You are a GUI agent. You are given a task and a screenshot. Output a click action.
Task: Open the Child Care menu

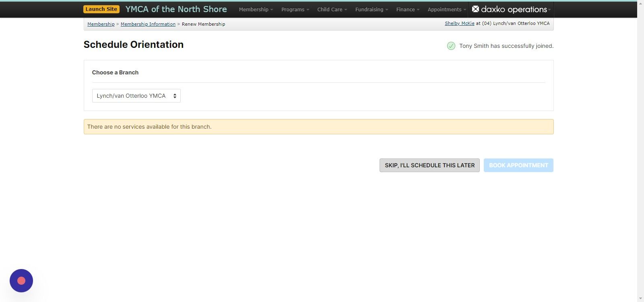pyautogui.click(x=332, y=9)
